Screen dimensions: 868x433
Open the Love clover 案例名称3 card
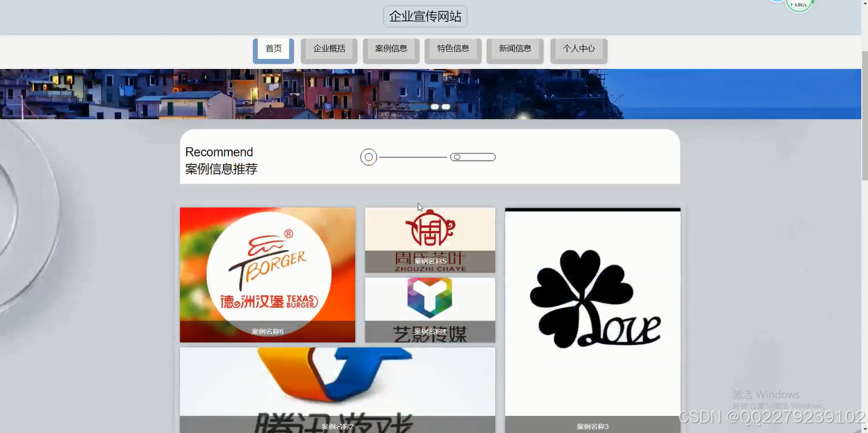coord(593,320)
